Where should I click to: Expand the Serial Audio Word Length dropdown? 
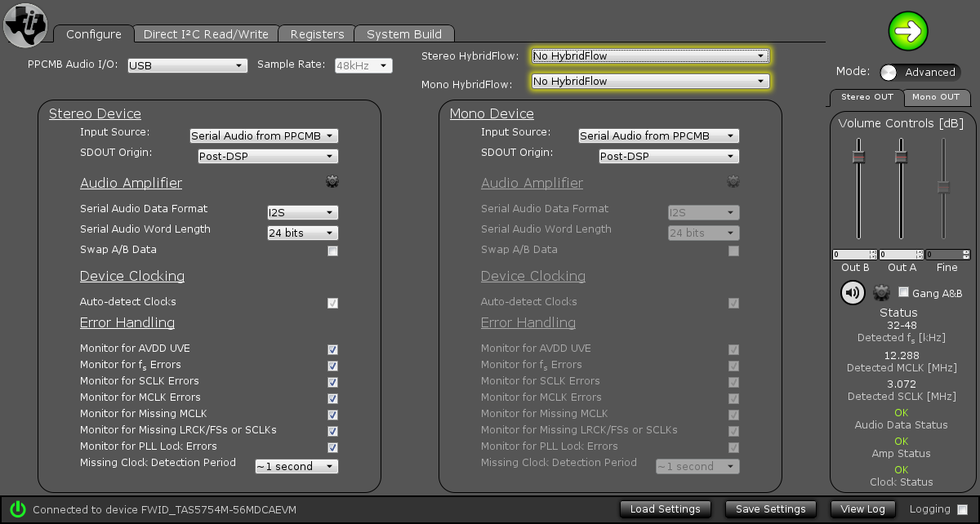302,233
